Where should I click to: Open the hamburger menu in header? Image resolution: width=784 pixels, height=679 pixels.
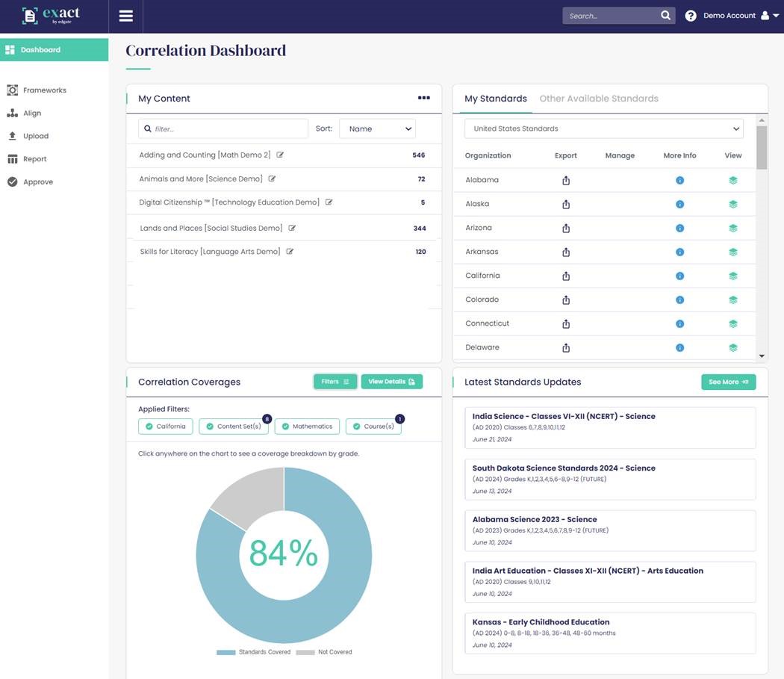point(125,16)
